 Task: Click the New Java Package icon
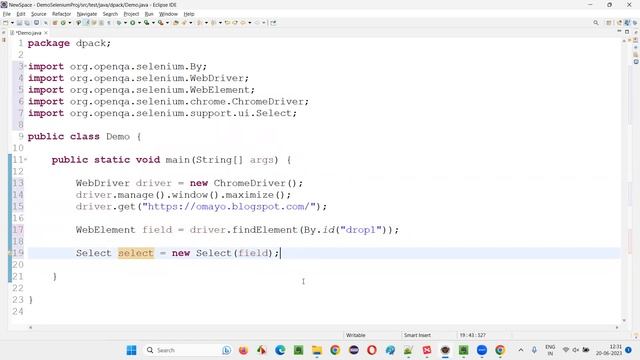54,23
